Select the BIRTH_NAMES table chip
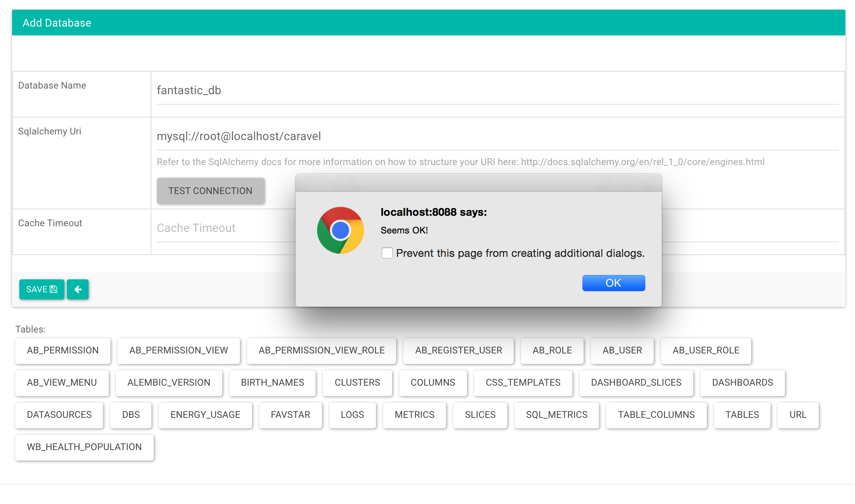Viewport: 855px width, 504px height. click(273, 383)
